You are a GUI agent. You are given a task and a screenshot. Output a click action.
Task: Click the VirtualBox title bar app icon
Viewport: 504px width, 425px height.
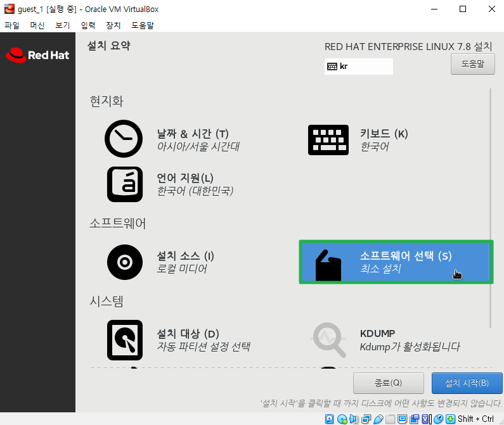10,9
